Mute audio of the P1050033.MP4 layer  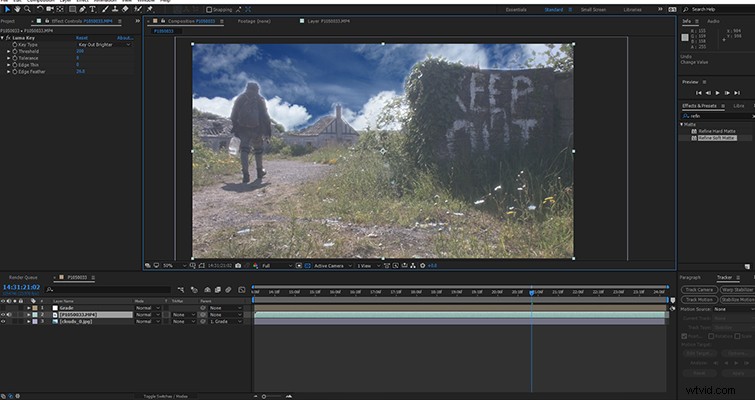coord(9,314)
